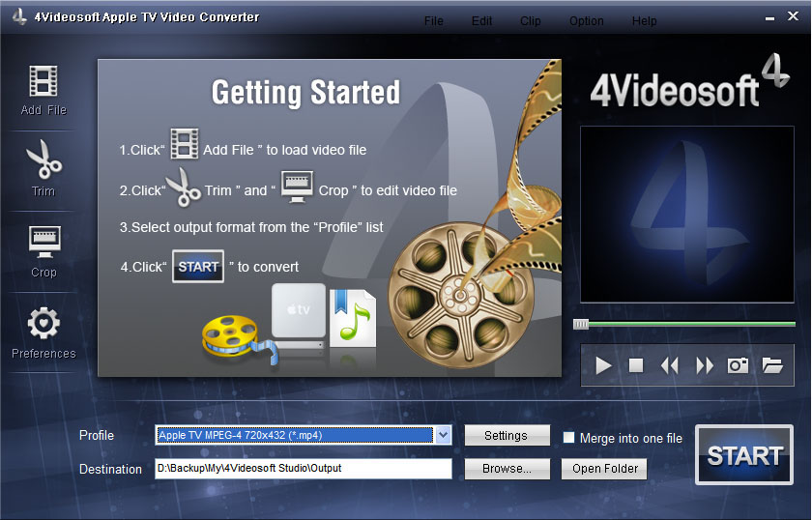This screenshot has height=520, width=812.
Task: Click the Open Folder button
Action: click(x=604, y=469)
